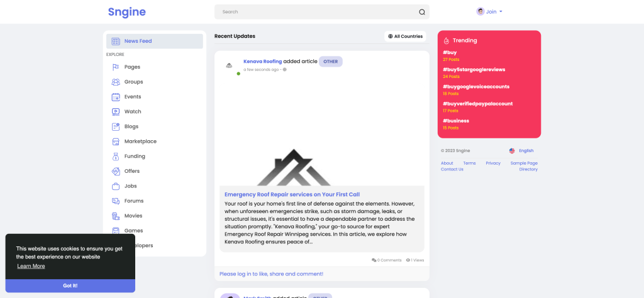Screen dimensions: 644x298
Task: Focus the Search input field
Action: [x=321, y=12]
